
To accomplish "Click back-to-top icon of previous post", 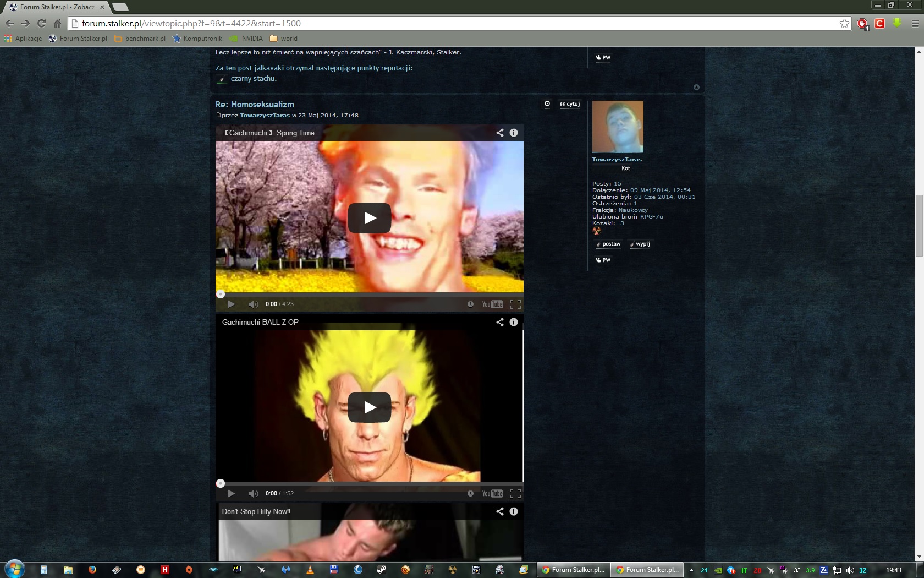I will 696,87.
